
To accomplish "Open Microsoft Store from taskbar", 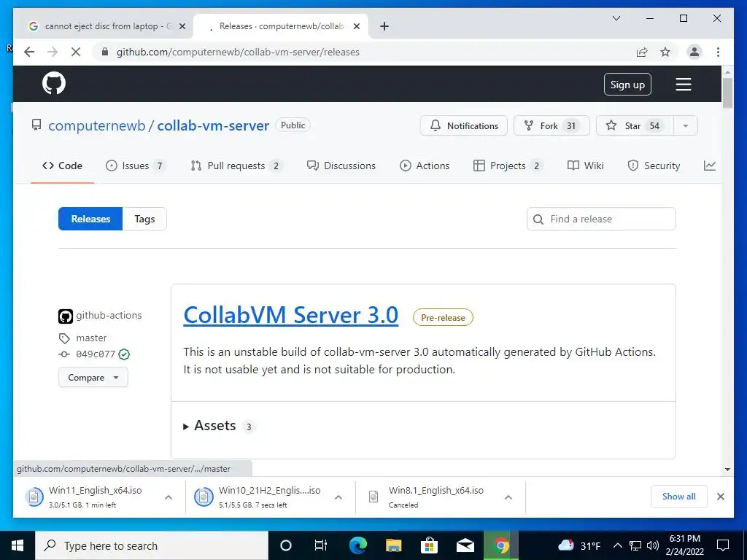I will tap(429, 545).
